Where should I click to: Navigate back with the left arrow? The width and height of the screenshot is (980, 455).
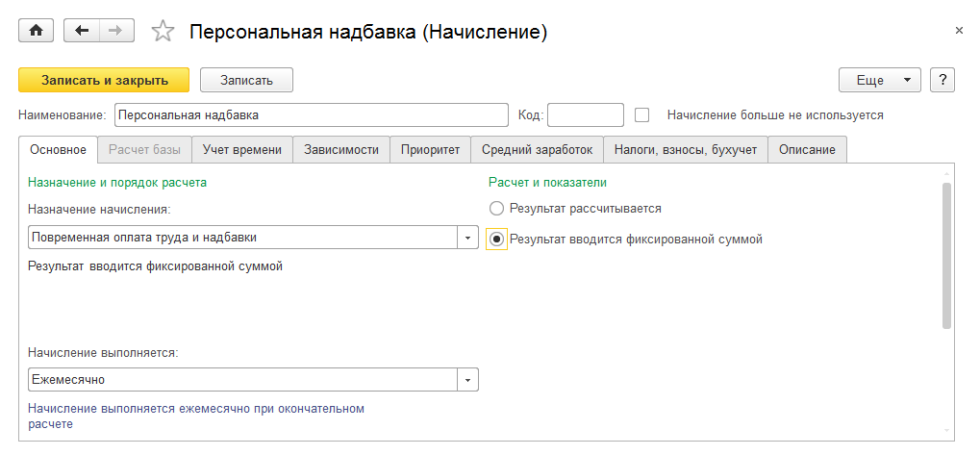81,31
